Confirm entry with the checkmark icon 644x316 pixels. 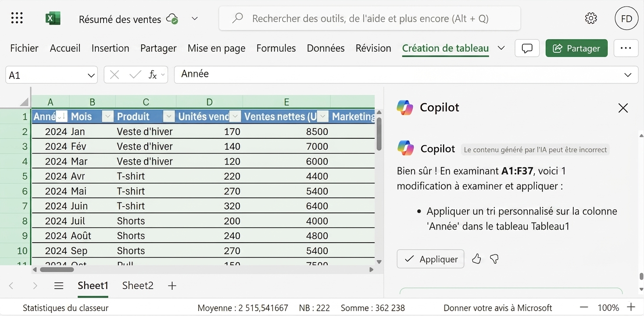click(x=135, y=75)
